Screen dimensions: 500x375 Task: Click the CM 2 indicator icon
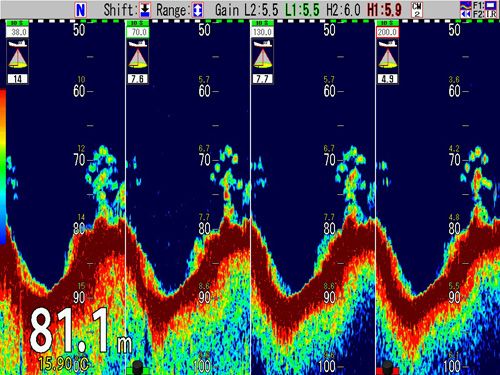[417, 10]
